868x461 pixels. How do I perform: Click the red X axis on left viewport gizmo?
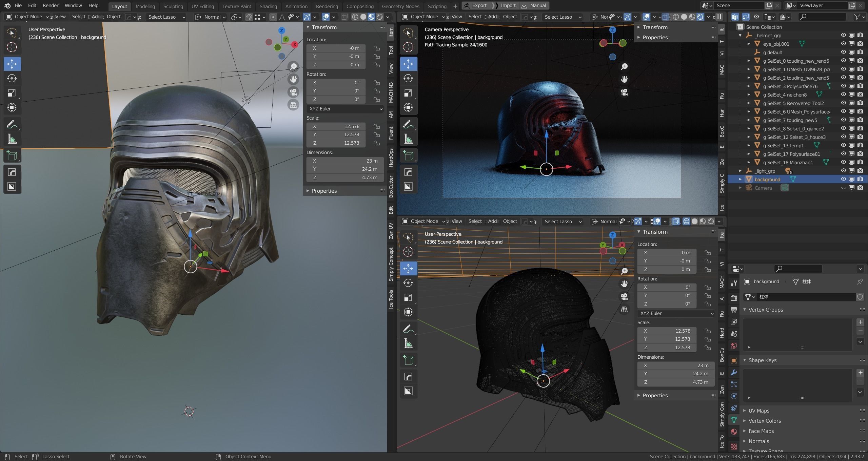pos(295,44)
